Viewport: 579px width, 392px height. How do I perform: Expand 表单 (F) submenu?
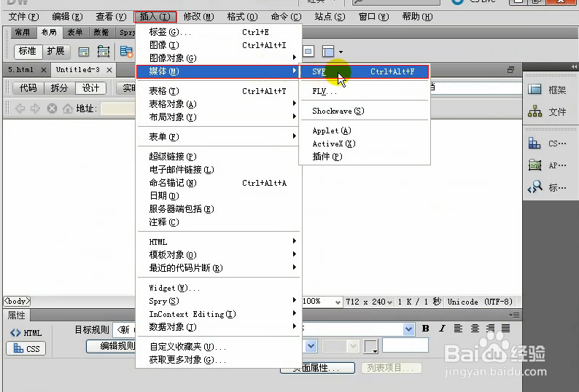[218, 136]
